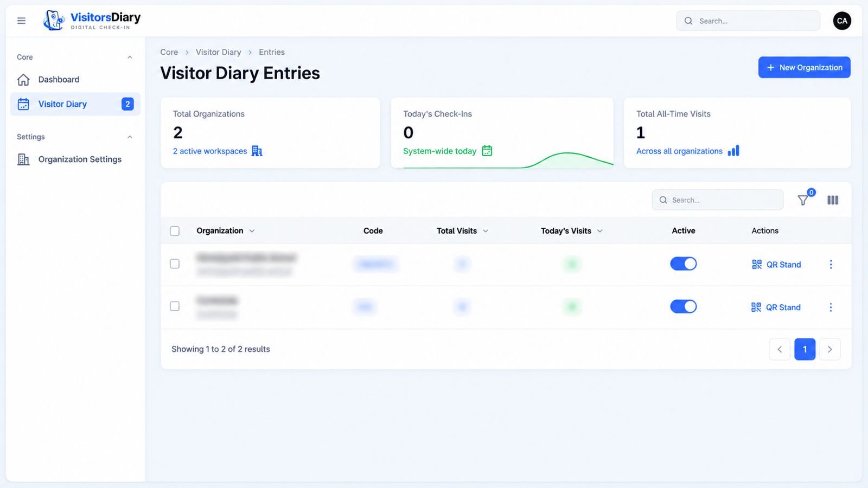Open the first row's three-dot actions menu

point(831,265)
